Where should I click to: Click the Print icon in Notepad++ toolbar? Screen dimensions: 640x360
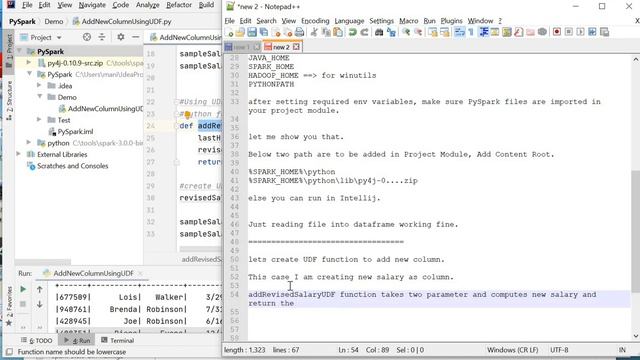[299, 32]
